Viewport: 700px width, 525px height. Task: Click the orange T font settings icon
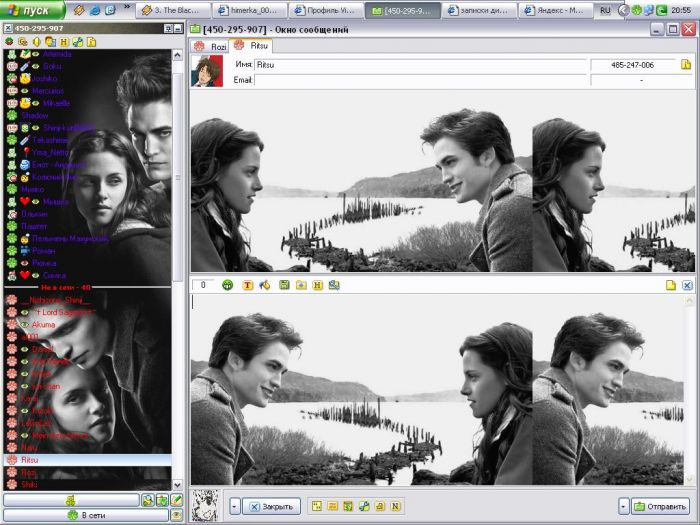coord(248,285)
